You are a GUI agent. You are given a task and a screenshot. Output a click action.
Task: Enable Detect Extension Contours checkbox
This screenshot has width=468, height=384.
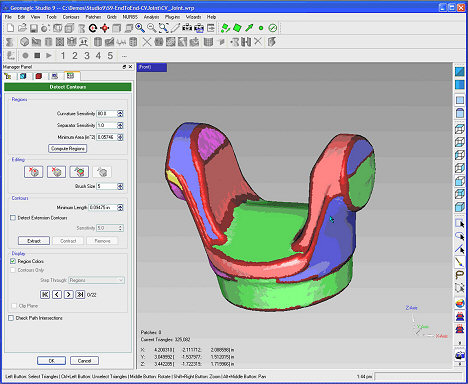coord(13,218)
